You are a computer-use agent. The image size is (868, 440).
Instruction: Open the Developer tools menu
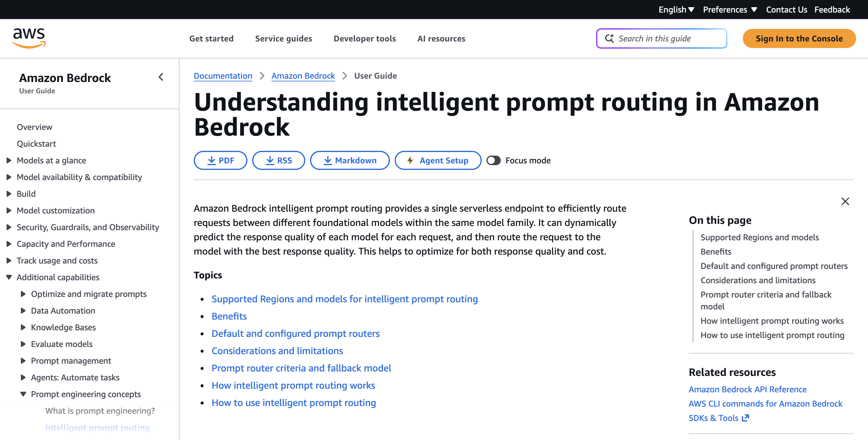click(x=365, y=38)
